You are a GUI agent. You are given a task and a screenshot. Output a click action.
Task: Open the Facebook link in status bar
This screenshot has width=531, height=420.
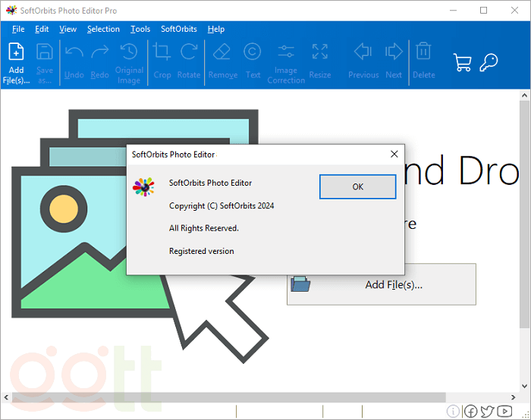470,412
